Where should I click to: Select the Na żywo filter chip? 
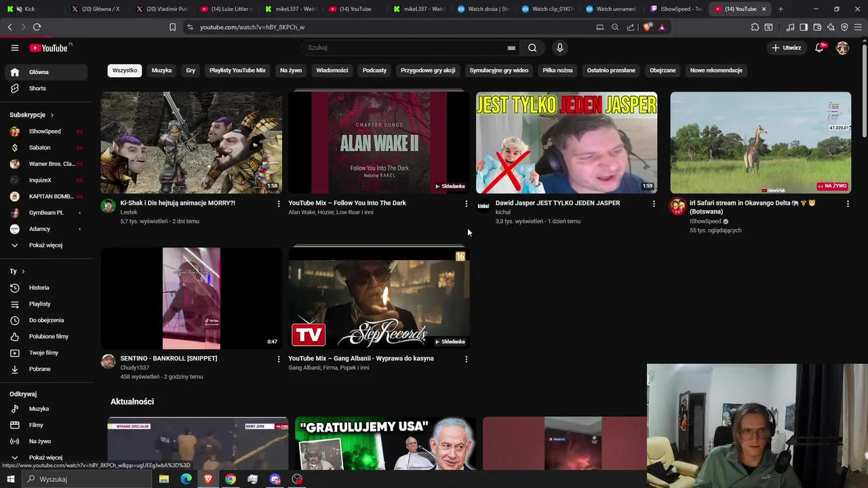[291, 70]
